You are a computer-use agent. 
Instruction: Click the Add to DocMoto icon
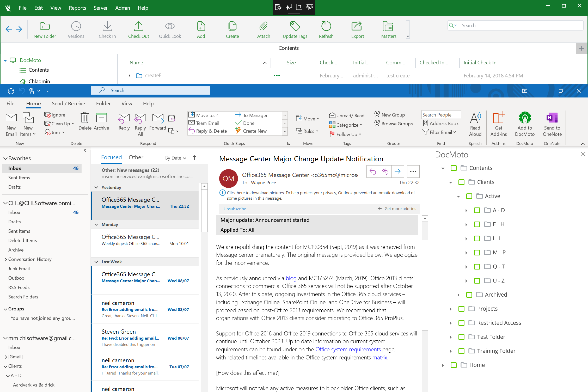pyautogui.click(x=525, y=118)
